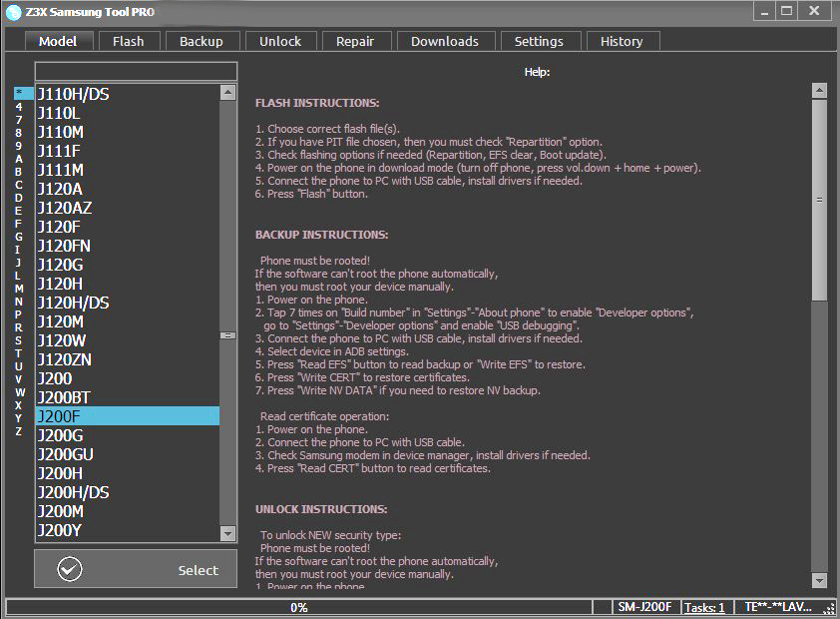Select model J200GU
The image size is (840, 619).
tap(128, 455)
